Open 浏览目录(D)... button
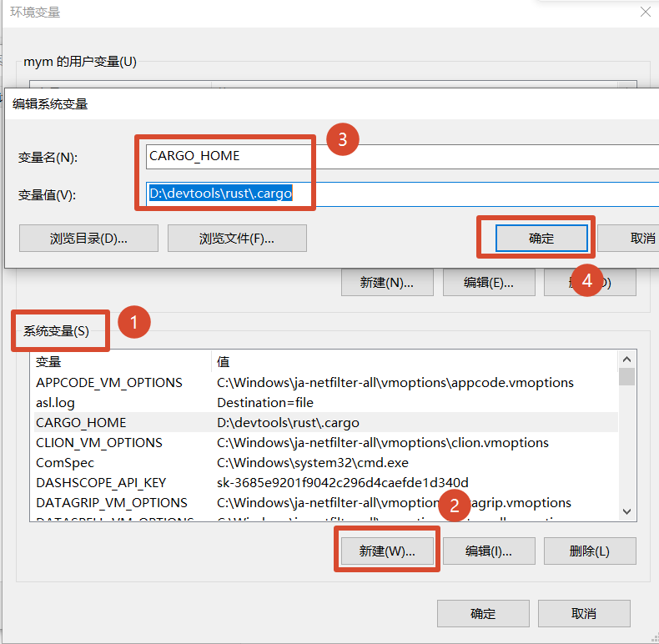The width and height of the screenshot is (659, 644). click(88, 239)
